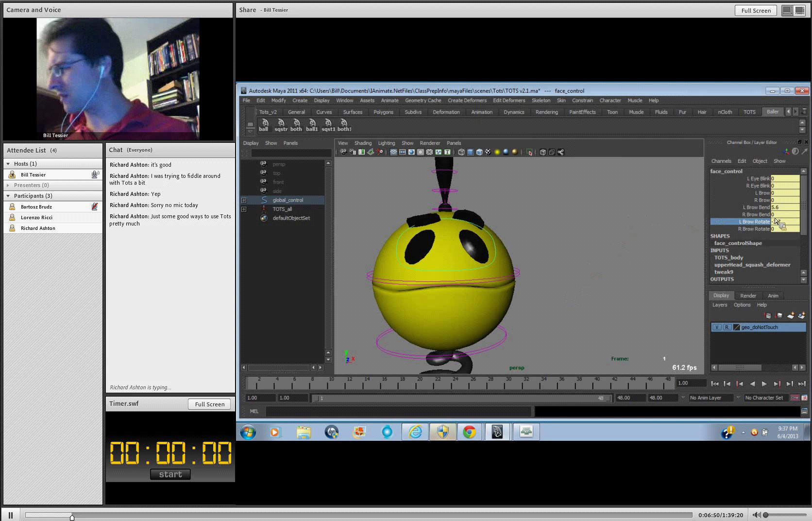Show manipulator axes icon in Channel Box
The image size is (812, 521).
click(x=786, y=151)
